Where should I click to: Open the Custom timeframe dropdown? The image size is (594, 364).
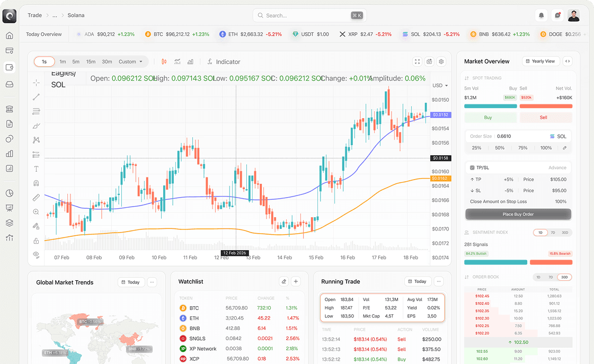130,62
